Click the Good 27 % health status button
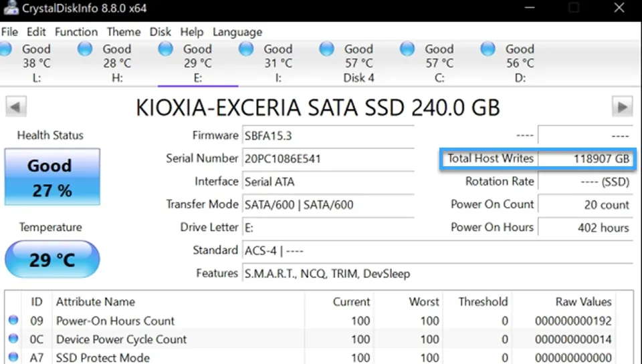 point(52,177)
